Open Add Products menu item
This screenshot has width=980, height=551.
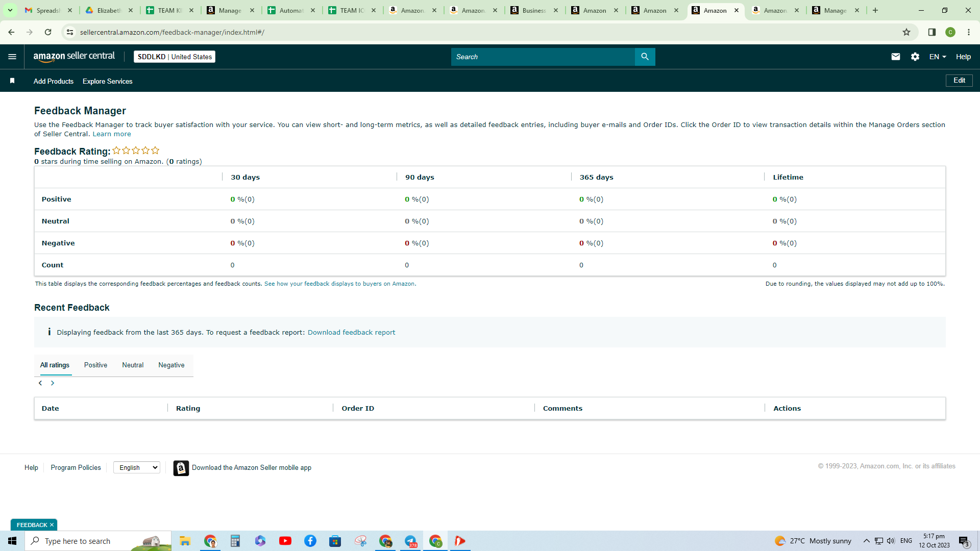pyautogui.click(x=54, y=81)
